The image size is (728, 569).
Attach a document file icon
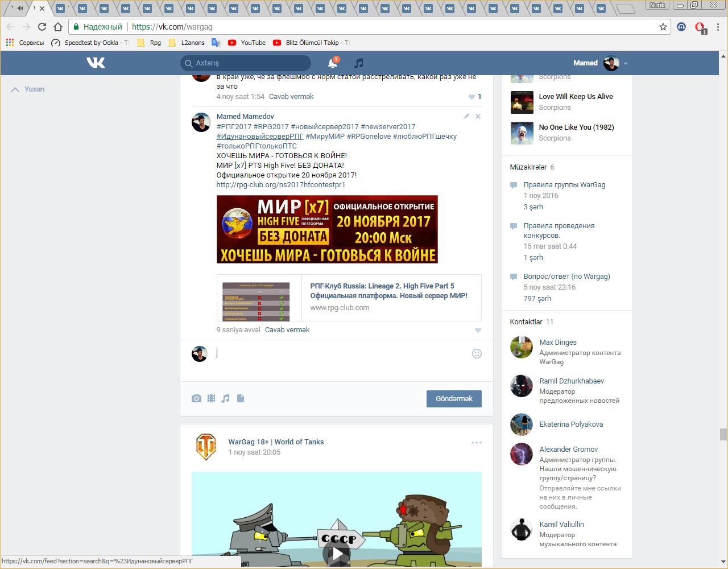[241, 398]
